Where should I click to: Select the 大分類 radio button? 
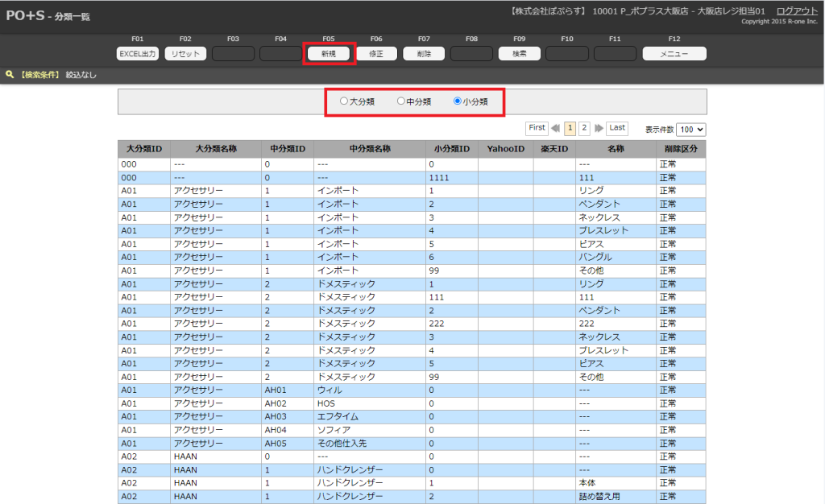point(344,101)
